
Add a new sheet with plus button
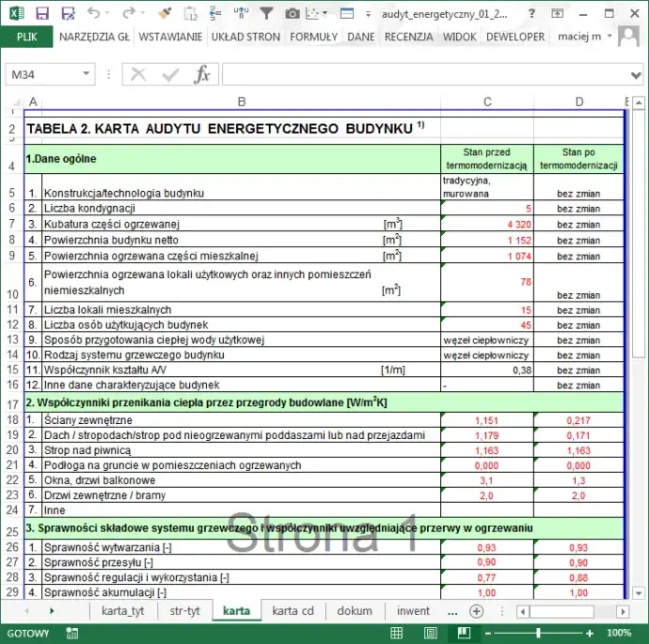[477, 611]
